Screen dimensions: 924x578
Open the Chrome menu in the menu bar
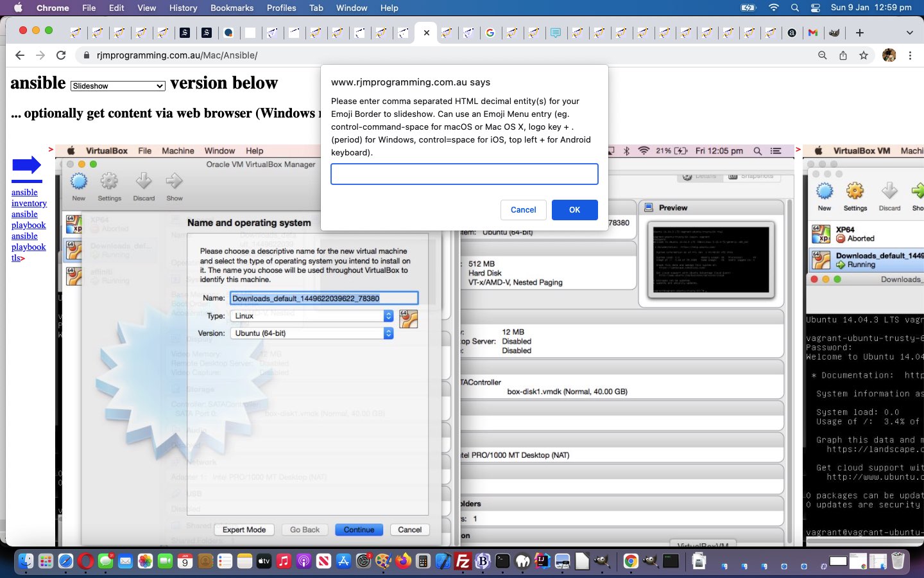click(53, 8)
